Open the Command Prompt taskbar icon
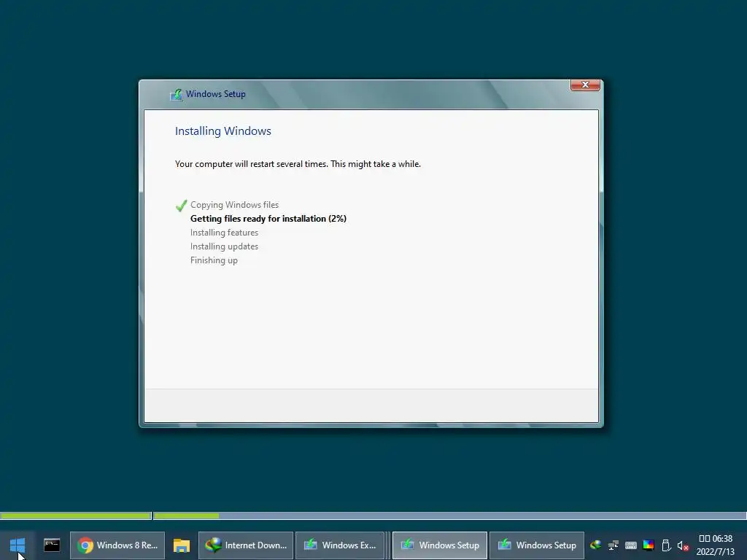747x560 pixels. pos(52,545)
